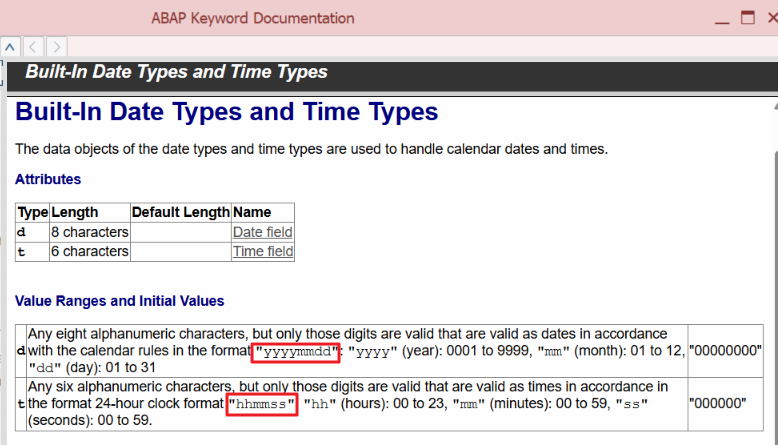Click the "Default Length" column header

(x=181, y=212)
